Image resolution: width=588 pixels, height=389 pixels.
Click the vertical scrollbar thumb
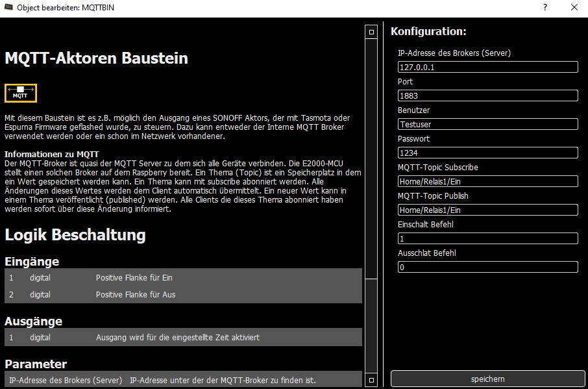tap(371, 159)
